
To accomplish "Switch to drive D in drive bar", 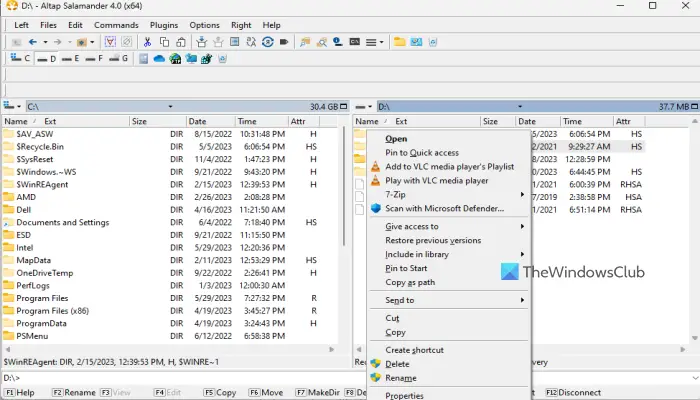I will [46, 58].
